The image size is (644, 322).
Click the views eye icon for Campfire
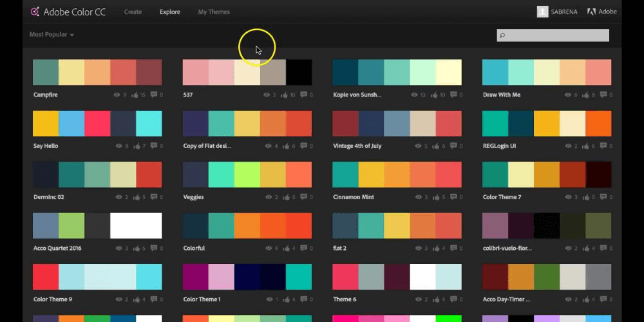117,95
